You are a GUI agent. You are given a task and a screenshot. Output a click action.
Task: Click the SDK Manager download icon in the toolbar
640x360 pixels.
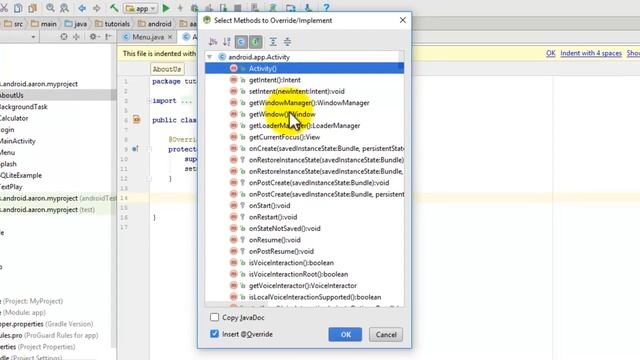tap(308, 8)
